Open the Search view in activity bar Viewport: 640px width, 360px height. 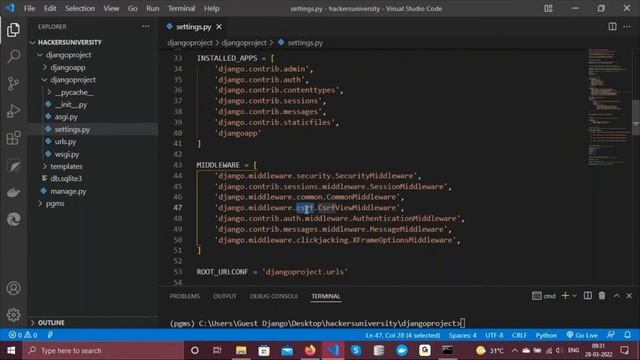point(13,56)
